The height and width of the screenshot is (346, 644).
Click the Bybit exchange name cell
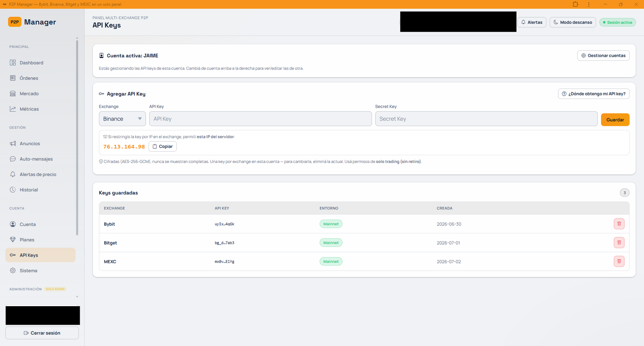coord(109,224)
